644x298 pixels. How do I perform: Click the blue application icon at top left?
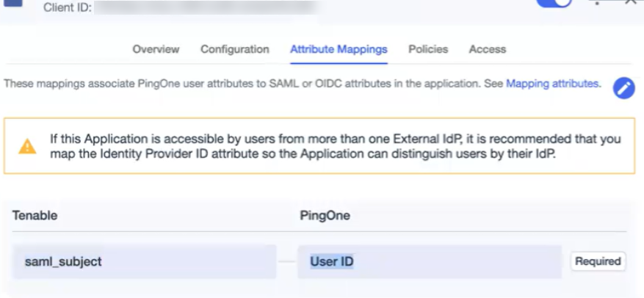pyautogui.click(x=15, y=3)
